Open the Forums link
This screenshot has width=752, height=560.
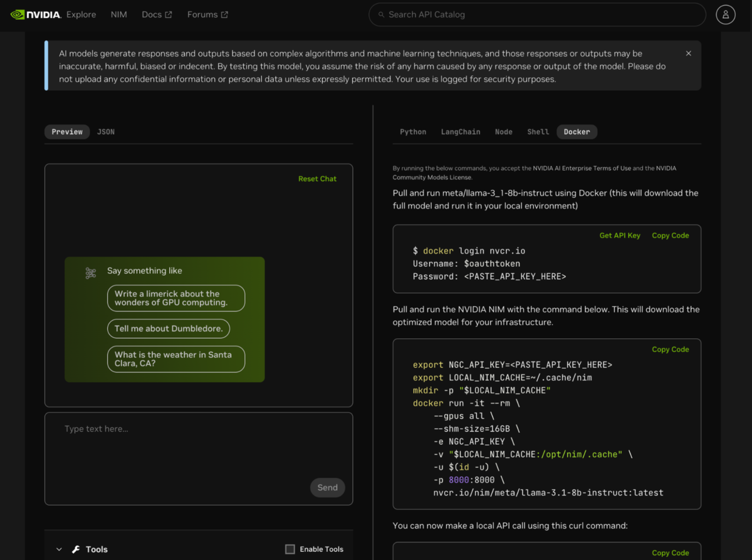(208, 14)
